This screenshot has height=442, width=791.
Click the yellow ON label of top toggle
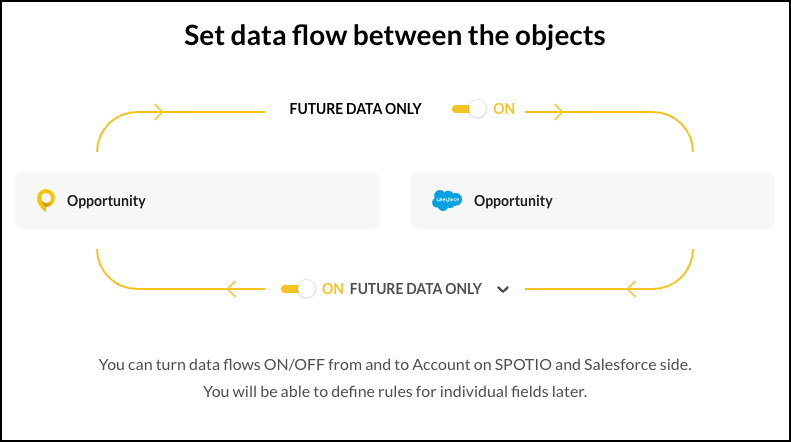point(504,109)
